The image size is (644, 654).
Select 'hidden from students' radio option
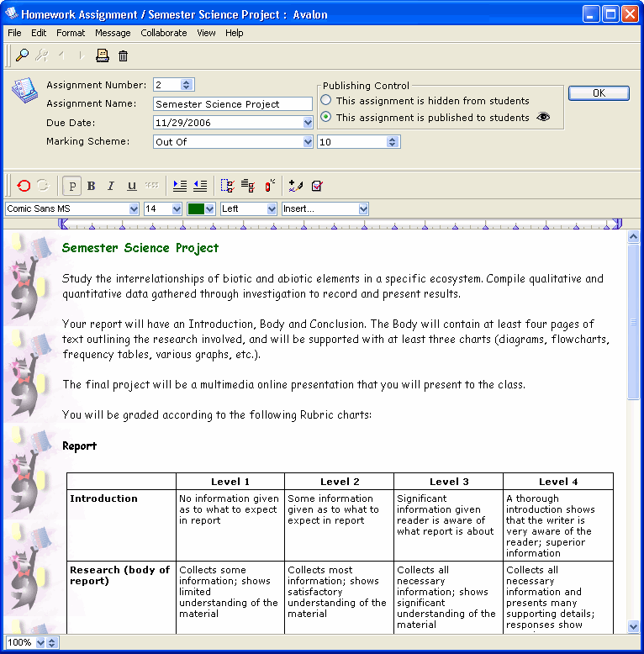pos(325,101)
